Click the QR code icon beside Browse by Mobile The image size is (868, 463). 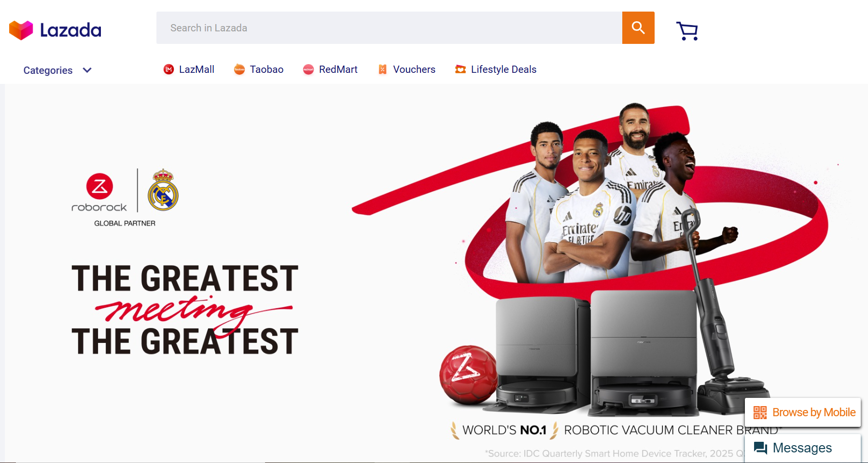pos(760,412)
